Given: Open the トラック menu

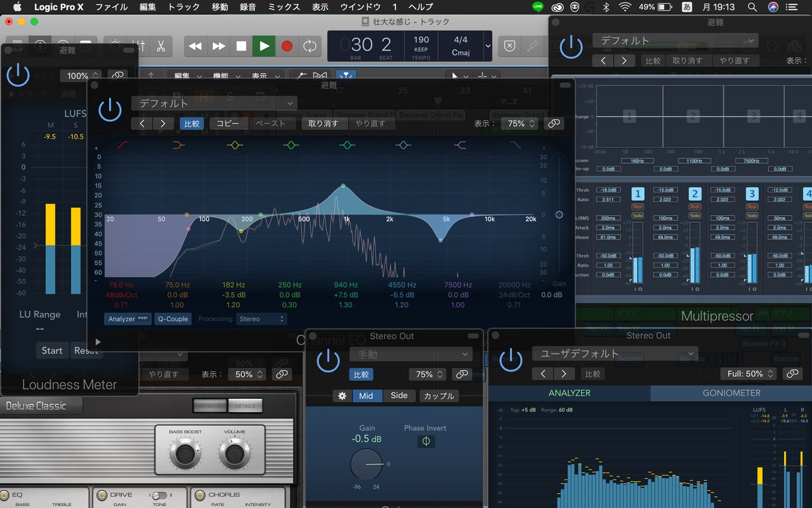Looking at the screenshot, I should [x=184, y=7].
